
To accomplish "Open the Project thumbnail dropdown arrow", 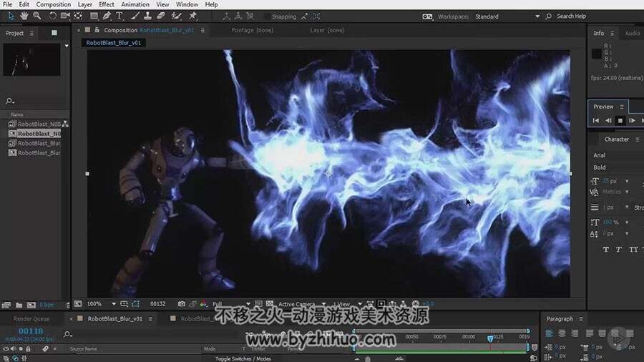I will click(67, 46).
